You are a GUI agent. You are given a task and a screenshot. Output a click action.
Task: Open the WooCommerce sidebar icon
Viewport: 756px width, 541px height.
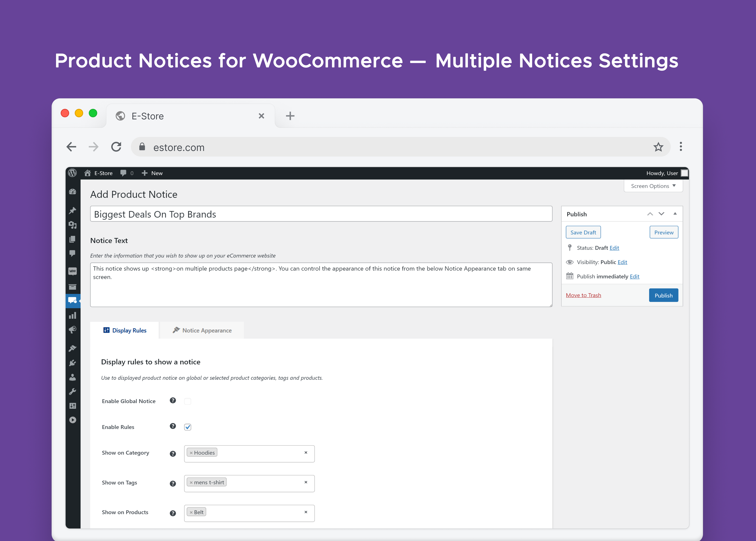point(73,271)
